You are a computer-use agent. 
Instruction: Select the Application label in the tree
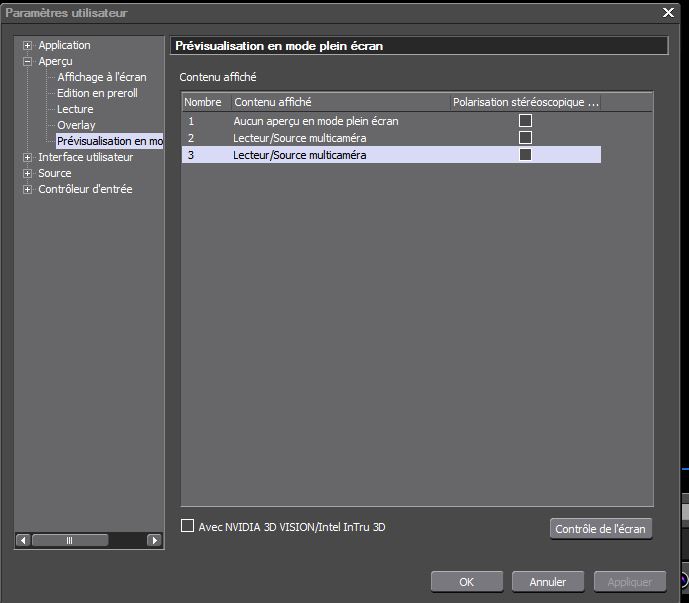(64, 45)
